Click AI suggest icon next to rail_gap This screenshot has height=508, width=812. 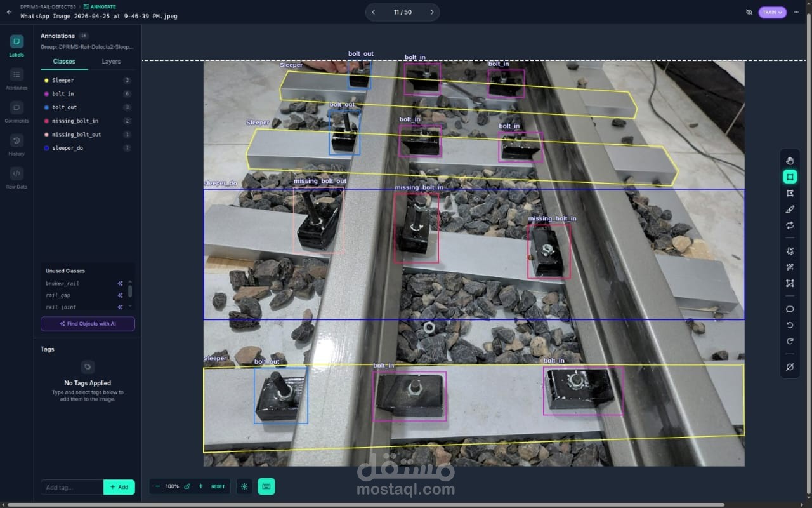pos(120,295)
